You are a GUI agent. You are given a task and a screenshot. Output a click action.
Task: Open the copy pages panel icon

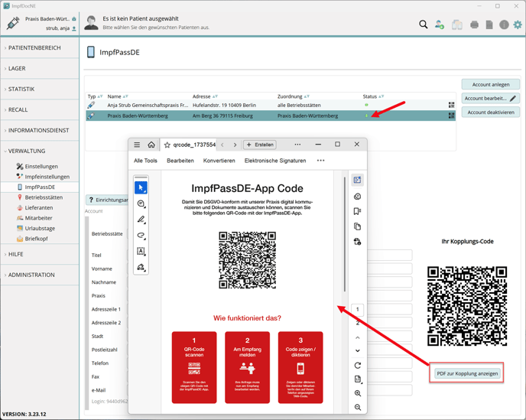click(x=357, y=226)
